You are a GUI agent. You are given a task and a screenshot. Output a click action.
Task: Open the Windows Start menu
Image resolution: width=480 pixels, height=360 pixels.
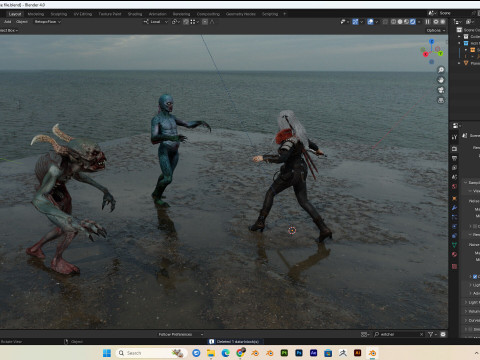pos(107,353)
